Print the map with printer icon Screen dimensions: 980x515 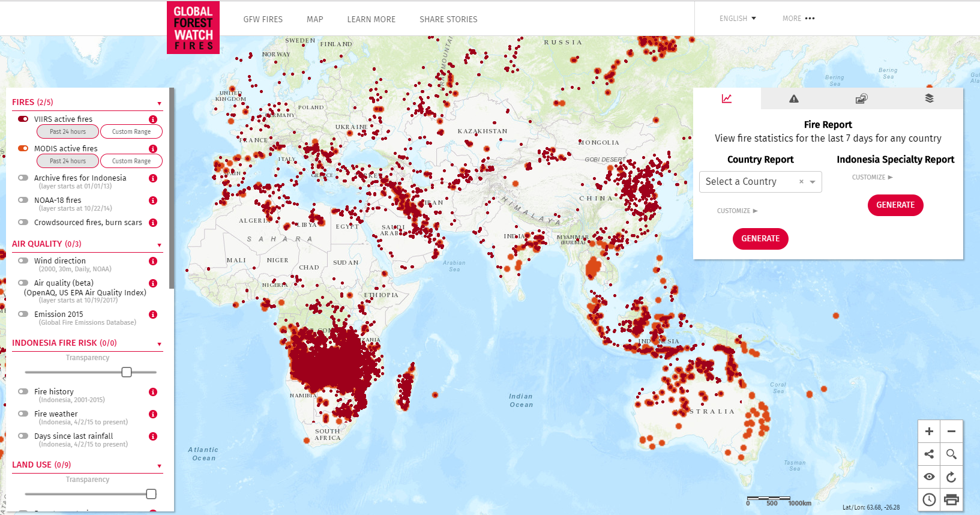pos(951,499)
